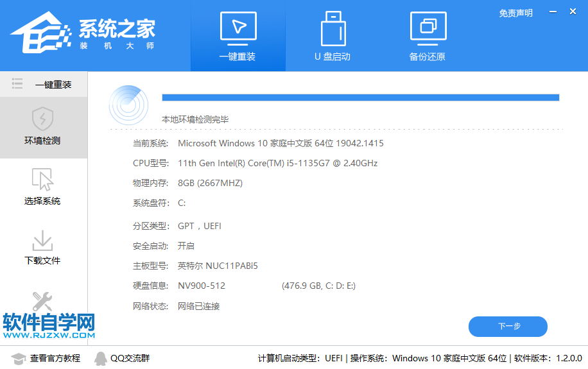Screen dimensions: 588x369
Task: Click the 一键重装 sidebar header
Action: pyautogui.click(x=53, y=85)
